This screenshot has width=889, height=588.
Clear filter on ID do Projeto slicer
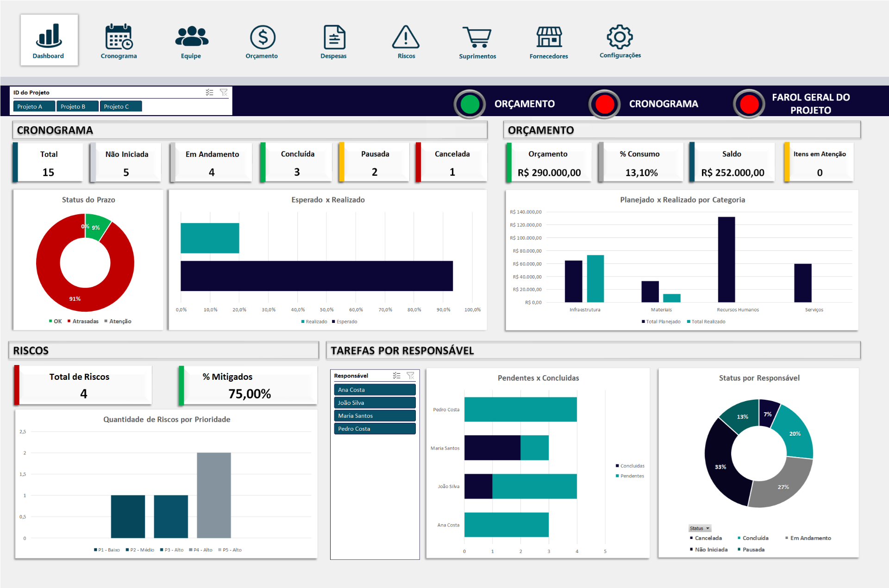click(224, 93)
